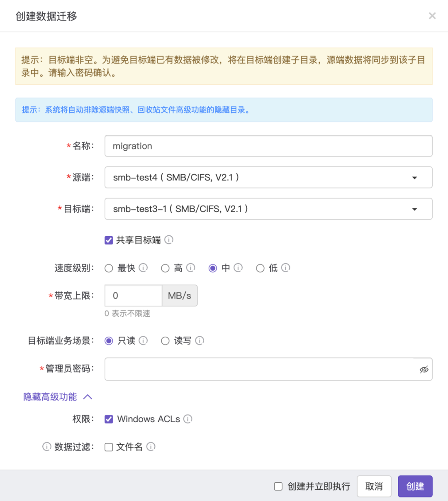The height and width of the screenshot is (501, 448).
Task: Choose 只读 for target business scenario
Action: click(x=109, y=341)
